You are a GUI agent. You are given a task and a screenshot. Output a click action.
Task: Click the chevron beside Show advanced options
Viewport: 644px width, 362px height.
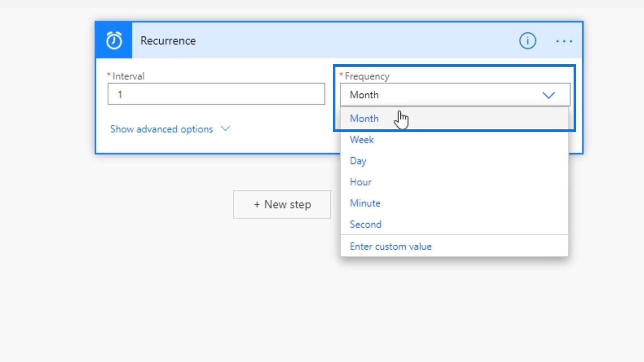[x=225, y=129]
